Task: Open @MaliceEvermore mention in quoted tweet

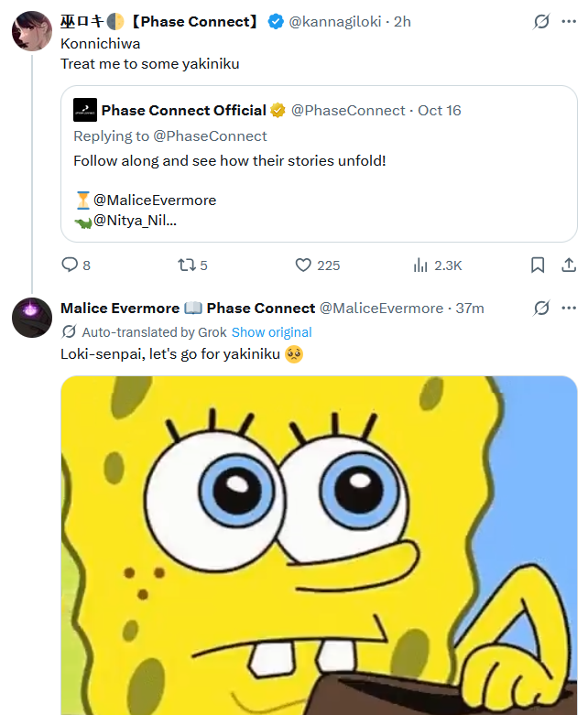Action: (155, 200)
